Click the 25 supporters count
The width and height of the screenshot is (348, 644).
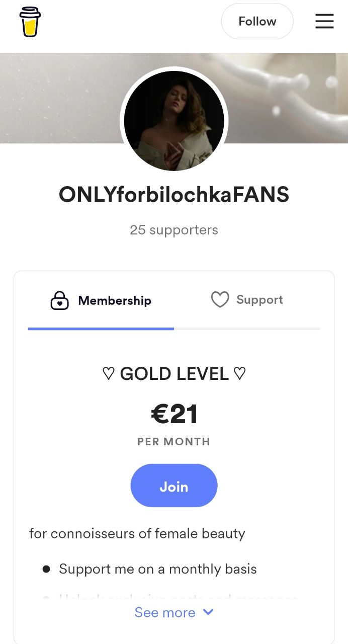[174, 230]
